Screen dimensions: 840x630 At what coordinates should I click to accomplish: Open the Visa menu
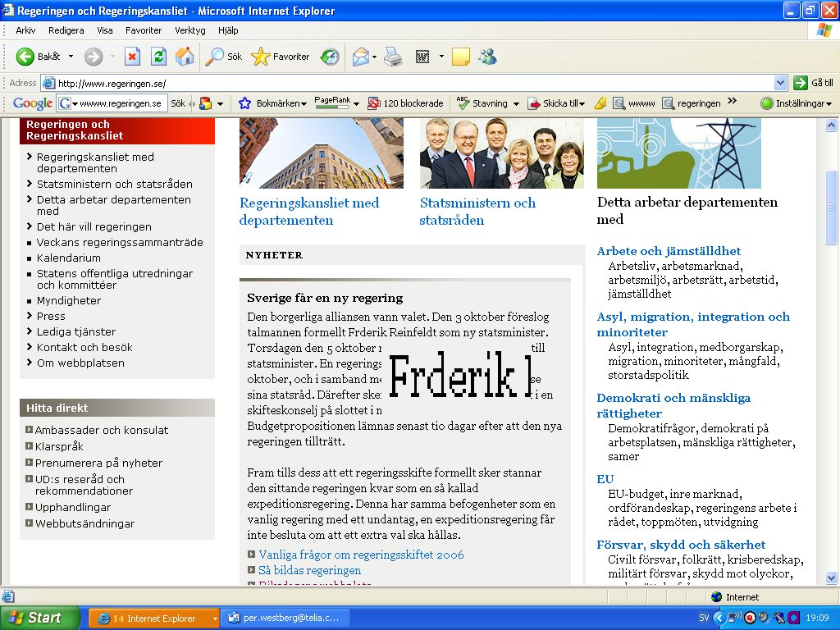[105, 30]
